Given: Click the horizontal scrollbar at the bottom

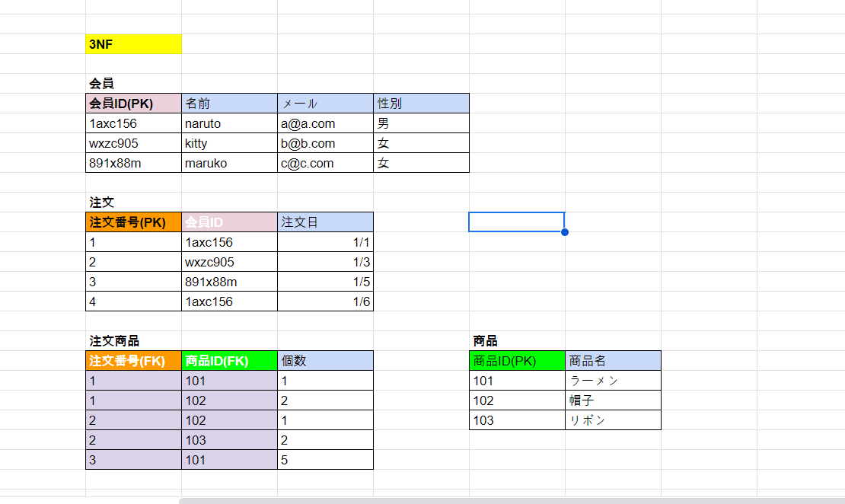Looking at the screenshot, I should 512,501.
